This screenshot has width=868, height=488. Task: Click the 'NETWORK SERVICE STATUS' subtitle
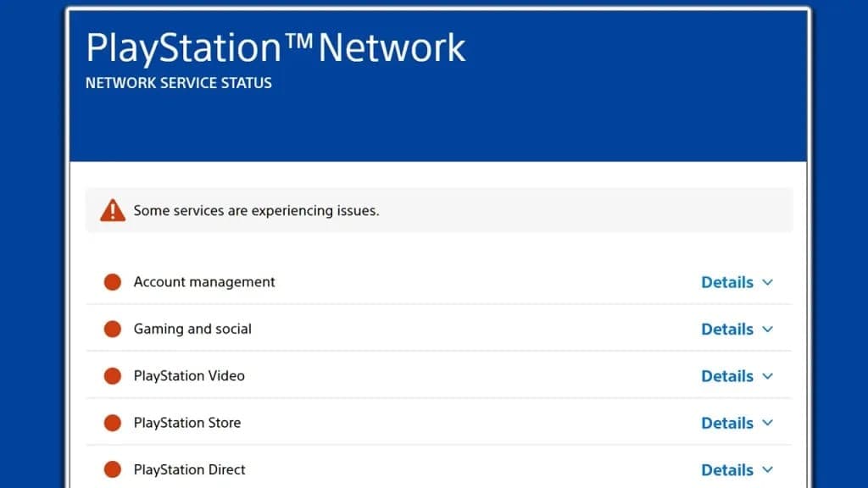(179, 83)
